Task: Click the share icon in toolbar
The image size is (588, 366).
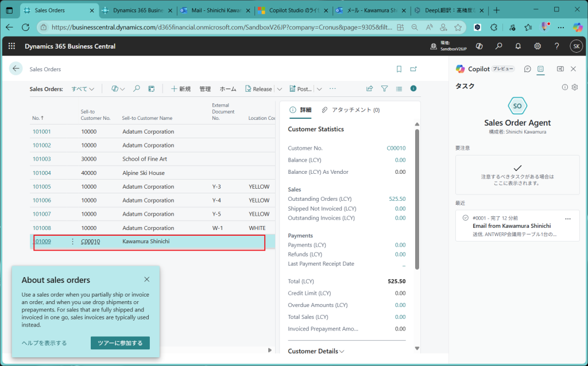Action: click(369, 89)
